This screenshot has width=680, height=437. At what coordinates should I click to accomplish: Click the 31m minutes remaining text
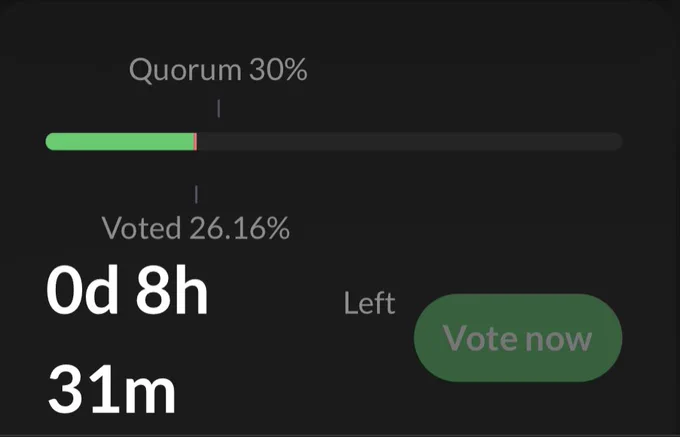click(112, 390)
